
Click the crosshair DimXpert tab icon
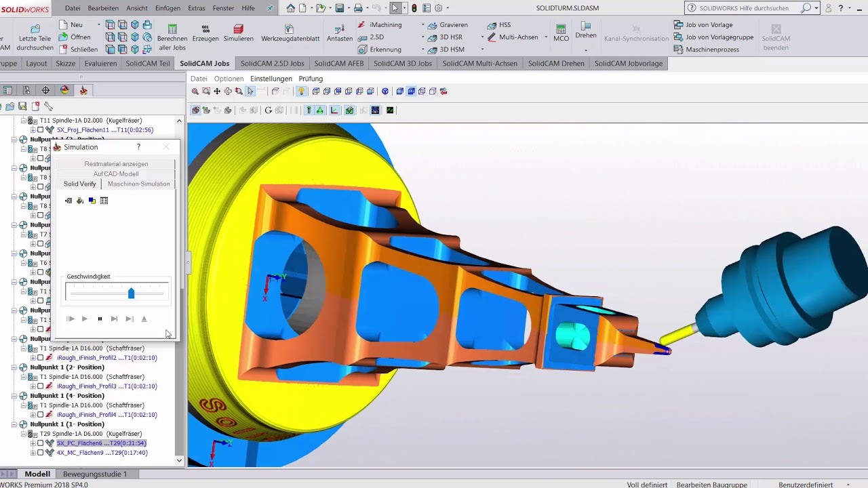click(x=45, y=90)
